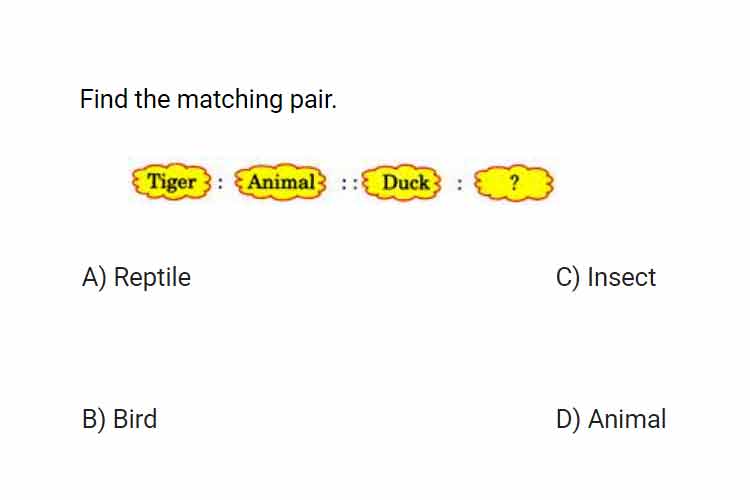Click the yellow Duck cloud label
Image resolution: width=750 pixels, height=500 pixels.
click(402, 182)
